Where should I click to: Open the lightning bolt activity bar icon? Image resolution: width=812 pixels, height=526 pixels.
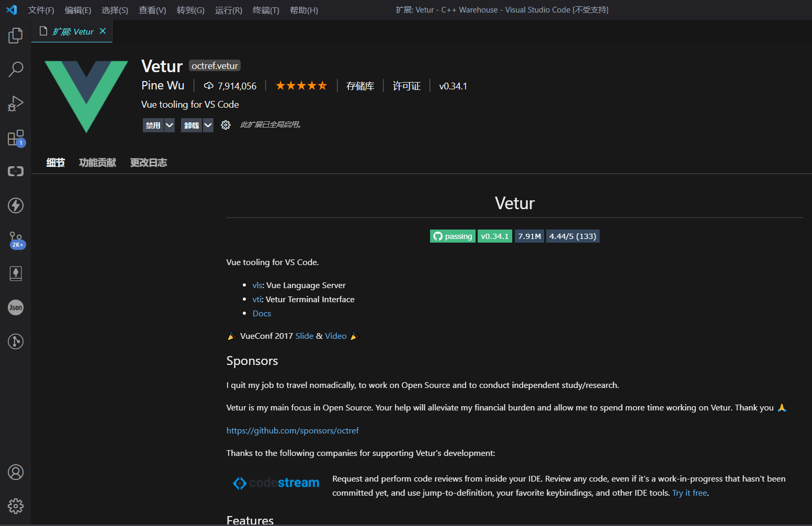click(x=16, y=205)
